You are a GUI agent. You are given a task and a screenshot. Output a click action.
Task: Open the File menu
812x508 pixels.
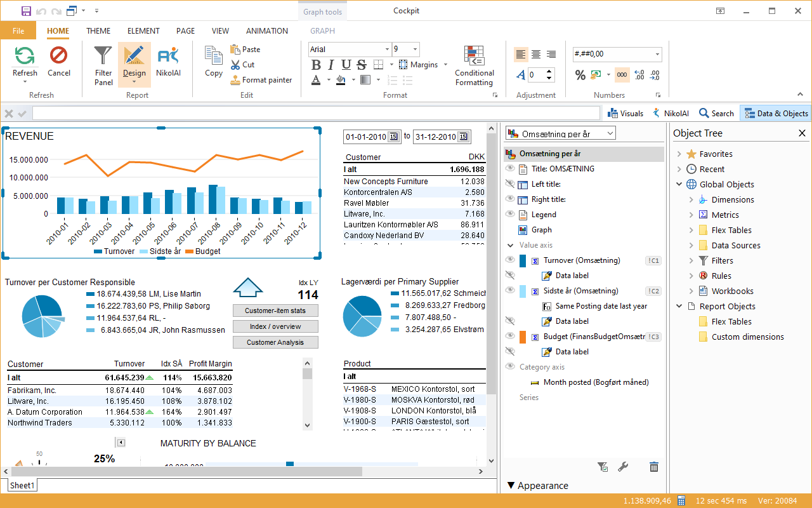click(x=18, y=30)
